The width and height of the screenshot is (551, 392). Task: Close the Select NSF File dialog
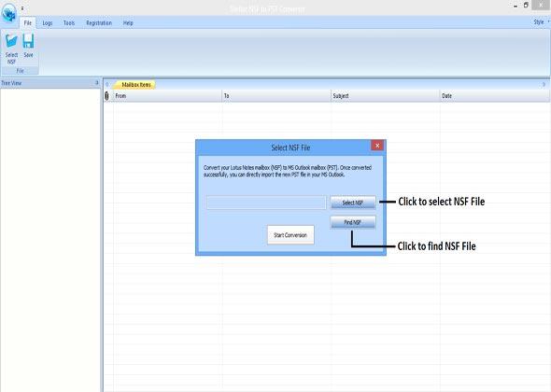coord(377,146)
